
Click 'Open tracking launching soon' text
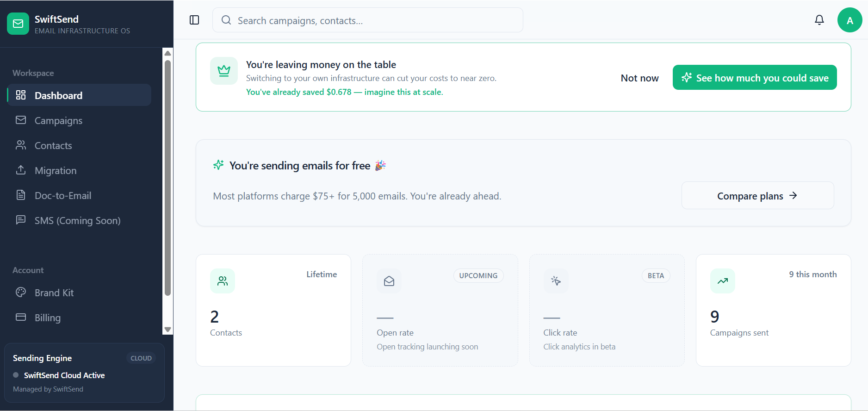click(428, 346)
